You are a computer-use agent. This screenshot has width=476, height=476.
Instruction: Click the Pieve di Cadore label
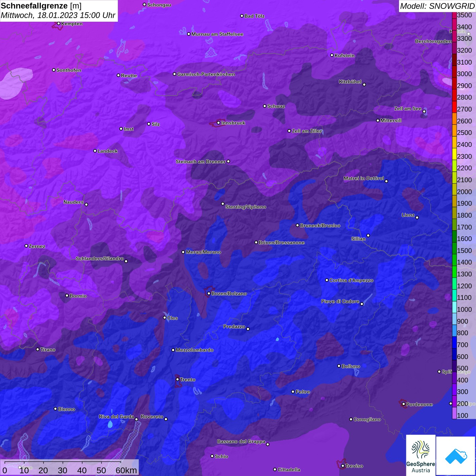[x=340, y=301]
